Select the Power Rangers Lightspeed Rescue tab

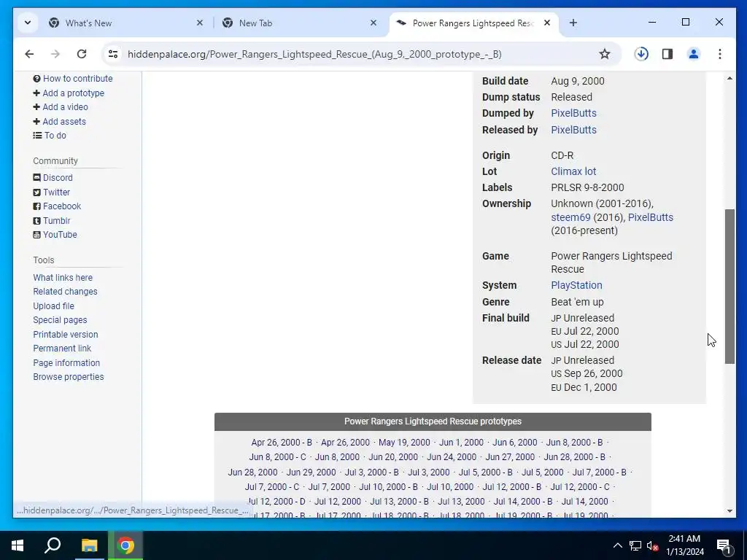(473, 23)
